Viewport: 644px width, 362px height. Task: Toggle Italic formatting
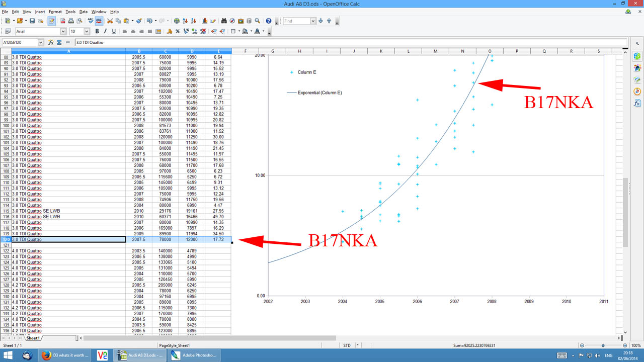(105, 31)
